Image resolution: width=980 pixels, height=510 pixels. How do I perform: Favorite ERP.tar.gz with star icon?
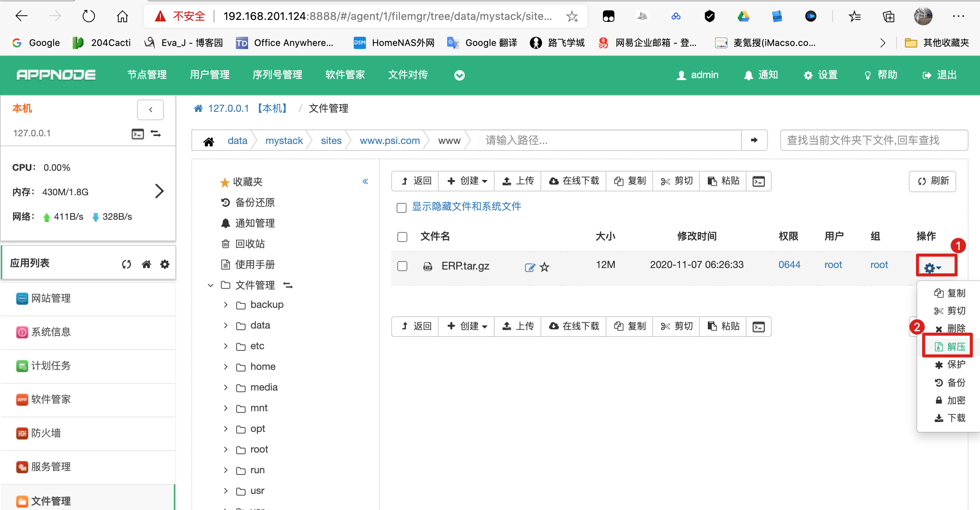pos(544,267)
